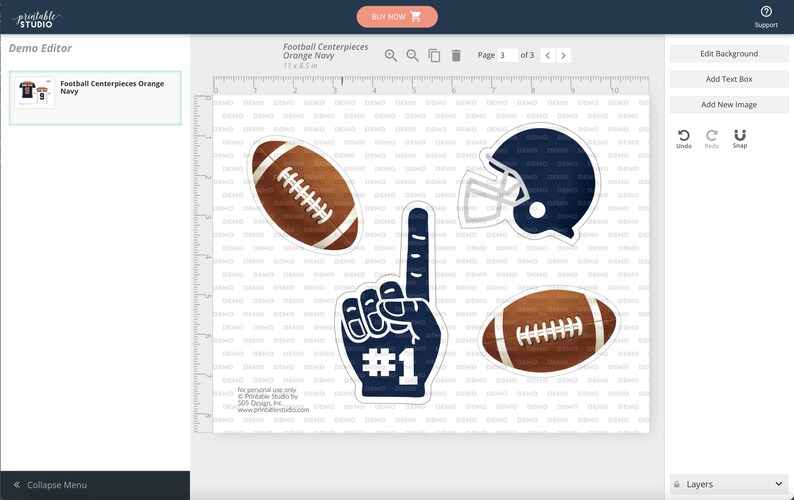Viewport: 794px width, 500px height.
Task: Expand the Layers panel dropdown
Action: (778, 484)
